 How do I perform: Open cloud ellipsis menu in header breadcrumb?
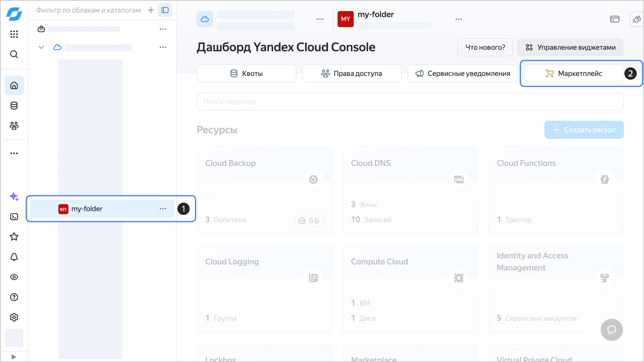point(320,19)
